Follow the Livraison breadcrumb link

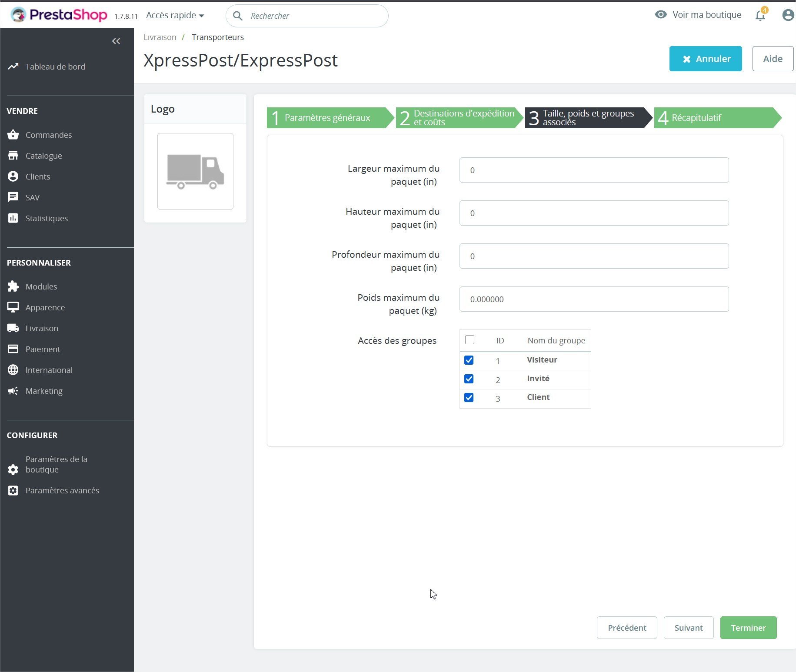pos(160,37)
